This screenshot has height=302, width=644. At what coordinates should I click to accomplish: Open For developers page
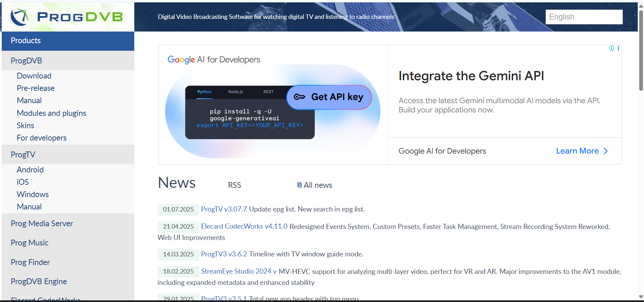point(42,138)
